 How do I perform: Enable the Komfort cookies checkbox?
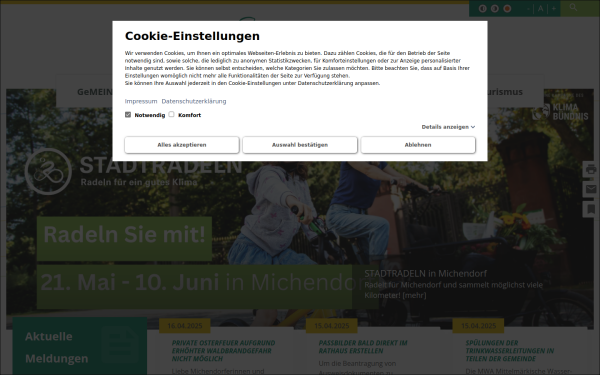coord(171,114)
